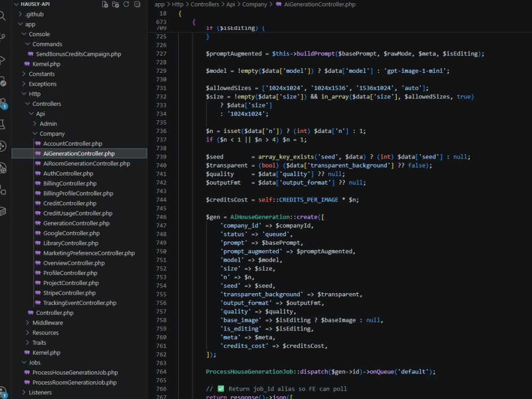
Task: Click 'ProcessHouseGenerationJob' in line 764 code
Action: [x=250, y=371]
